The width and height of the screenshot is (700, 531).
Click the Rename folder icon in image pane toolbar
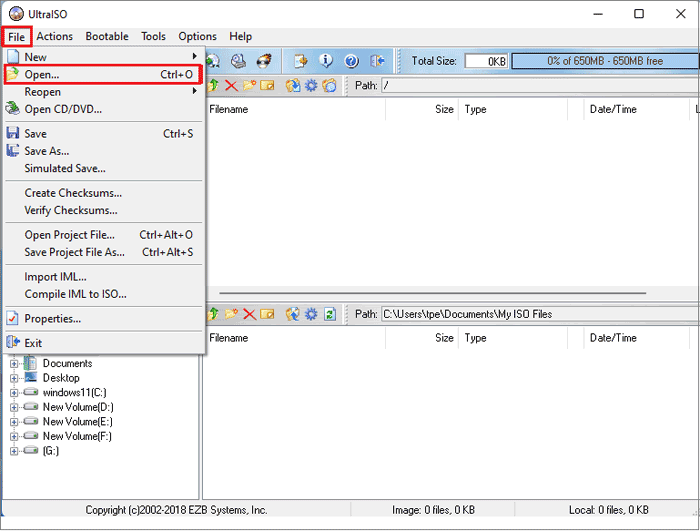(267, 85)
